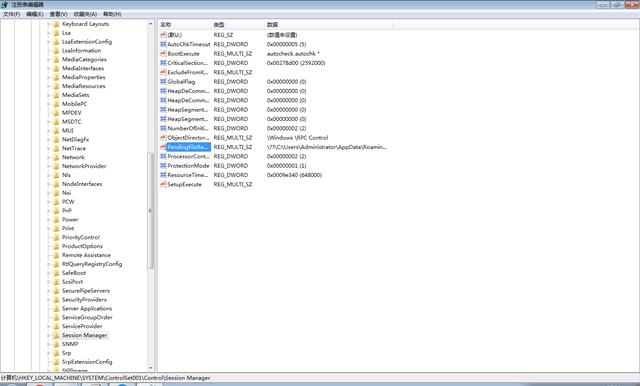
Task: Click the AutoChkTimeout DWORD value icon
Action: pos(163,44)
